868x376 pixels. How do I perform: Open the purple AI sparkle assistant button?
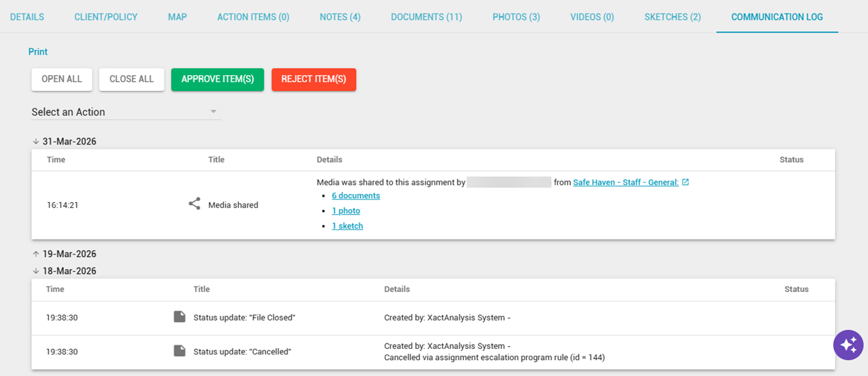click(849, 345)
